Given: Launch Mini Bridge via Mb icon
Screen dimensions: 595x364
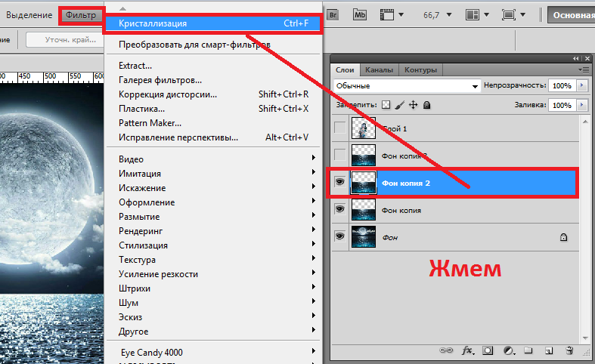Looking at the screenshot, I should tap(361, 14).
